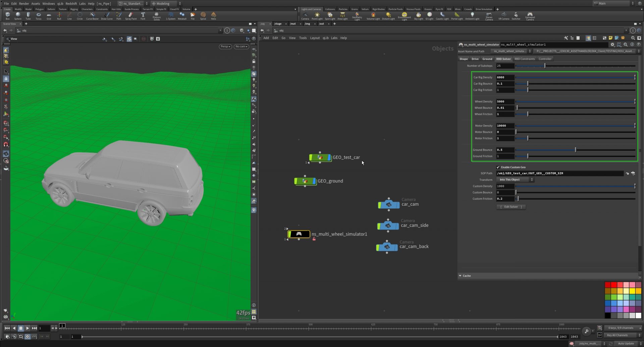
Task: Click the Torus shelf tool
Action: pos(39,16)
